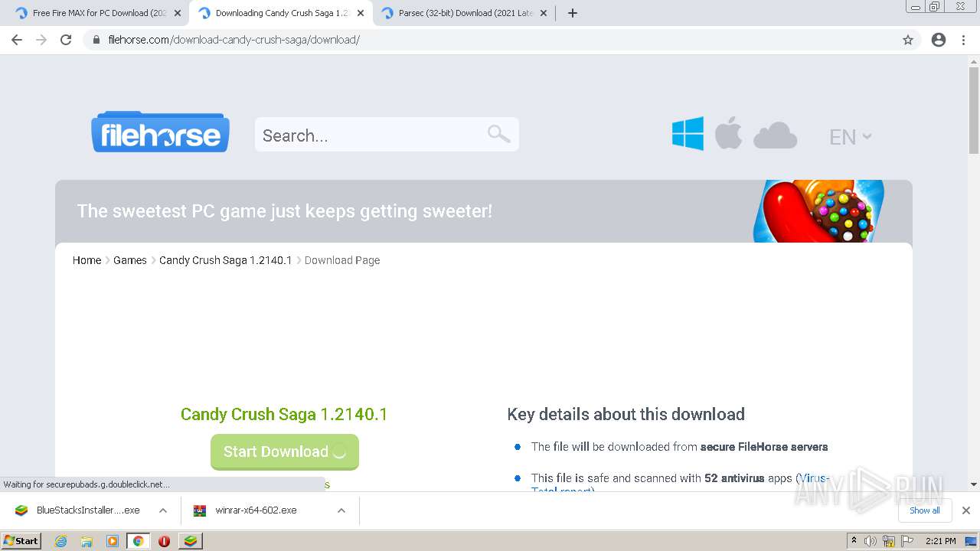Image resolution: width=980 pixels, height=551 pixels.
Task: Open the Chrome three-dot menu
Action: click(x=963, y=40)
